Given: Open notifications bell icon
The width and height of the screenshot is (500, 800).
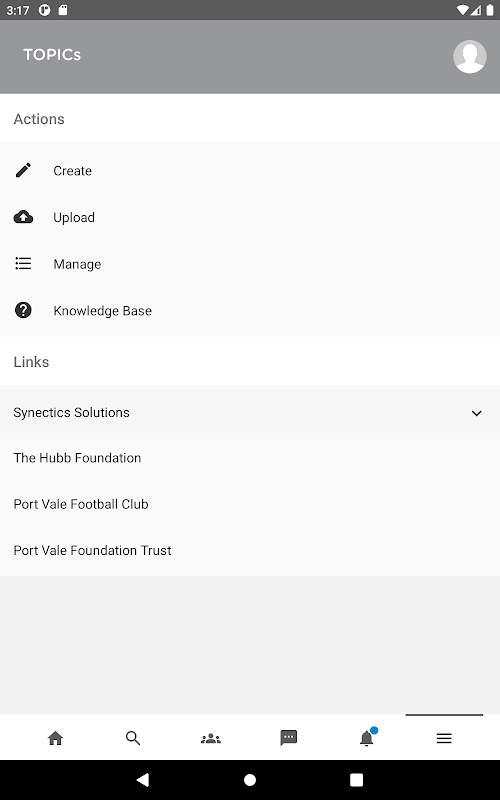Looking at the screenshot, I should (x=367, y=737).
